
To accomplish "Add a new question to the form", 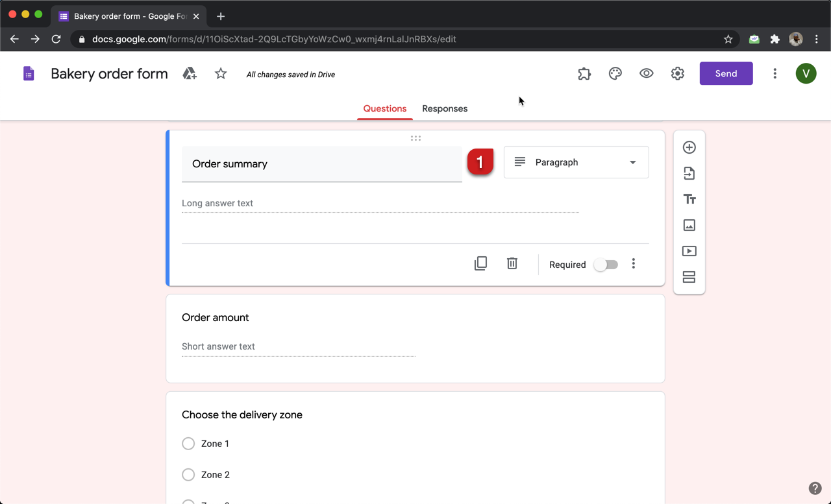I will 689,147.
